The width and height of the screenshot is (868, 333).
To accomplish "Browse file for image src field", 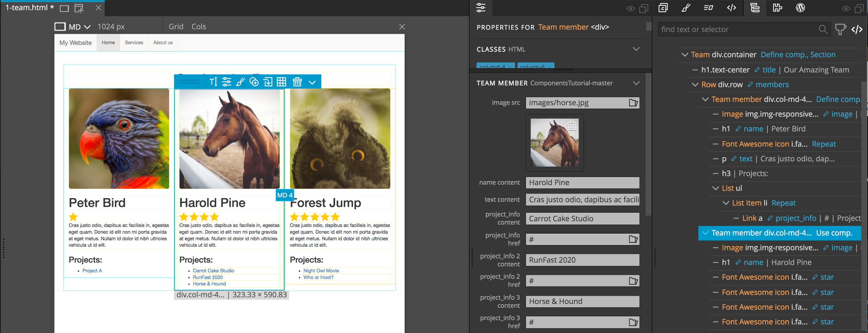I will 633,103.
